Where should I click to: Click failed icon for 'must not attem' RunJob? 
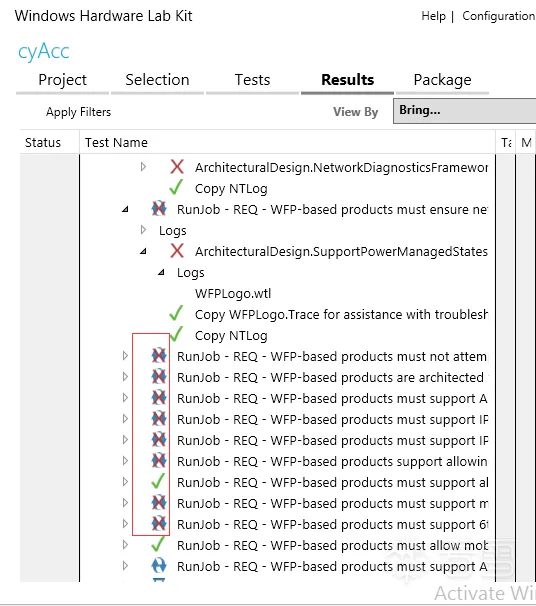pos(159,356)
